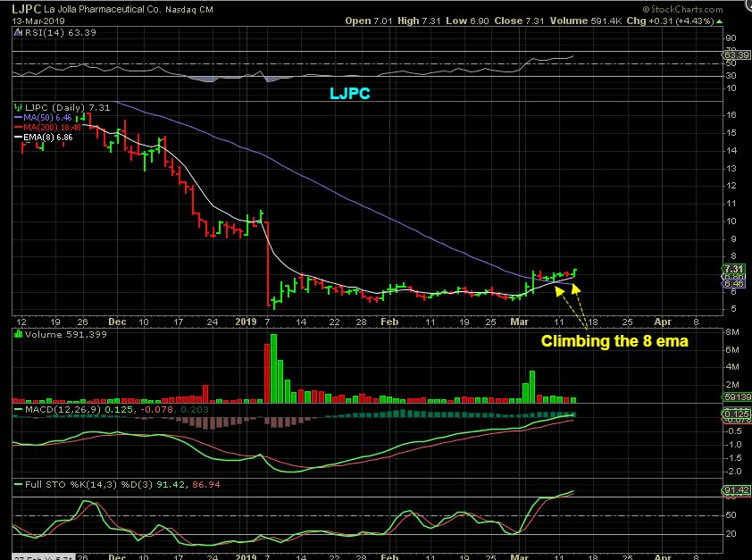Image resolution: width=752 pixels, height=560 pixels.
Task: Click the tallest green volume bar in January
Action: coord(274,368)
